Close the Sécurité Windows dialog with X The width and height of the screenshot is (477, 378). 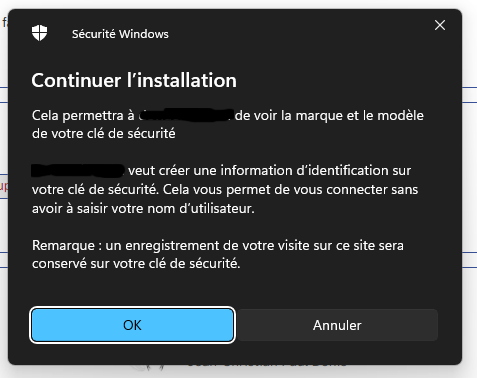440,25
